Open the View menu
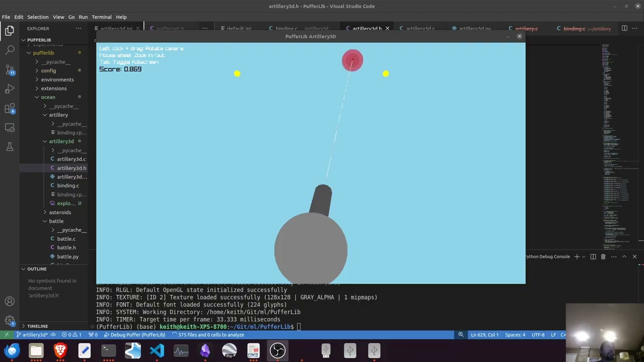 tap(58, 17)
